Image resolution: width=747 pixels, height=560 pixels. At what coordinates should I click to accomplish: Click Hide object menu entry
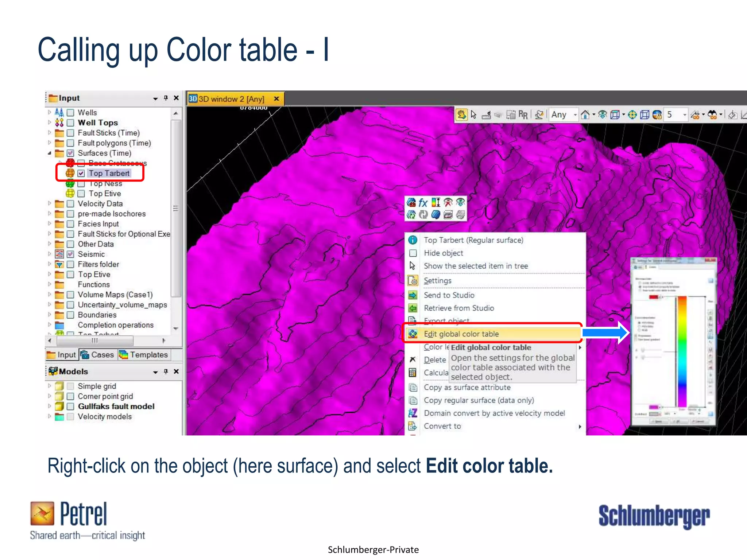coord(443,253)
